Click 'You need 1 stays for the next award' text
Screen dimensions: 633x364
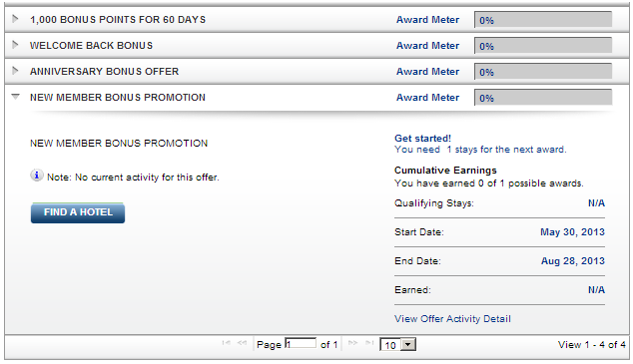pos(480,150)
